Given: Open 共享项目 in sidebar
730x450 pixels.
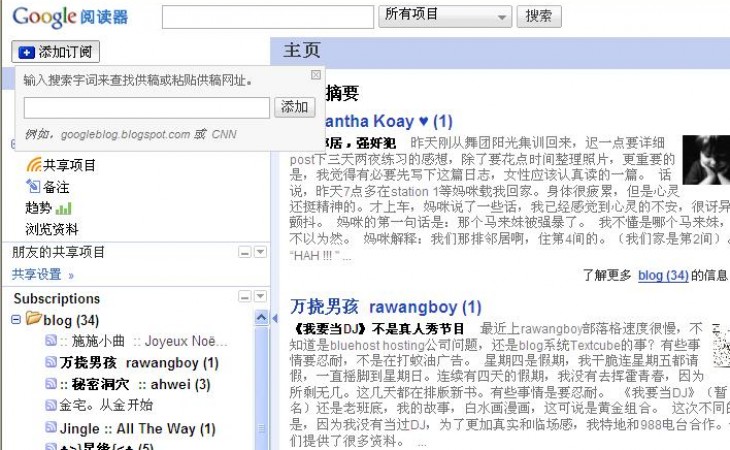Looking at the screenshot, I should 69,165.
